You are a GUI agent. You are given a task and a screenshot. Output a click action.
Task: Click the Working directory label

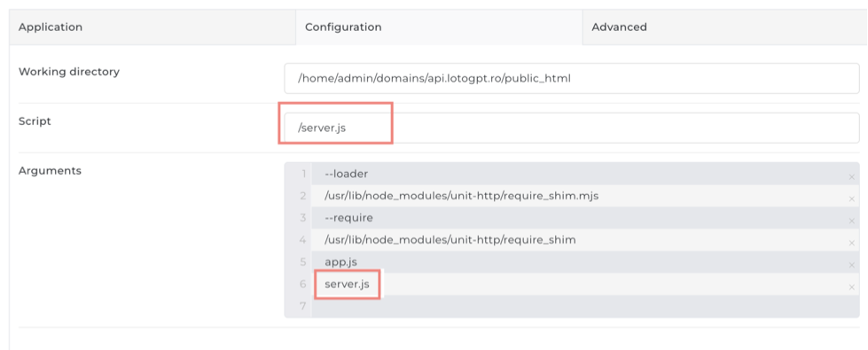coord(69,72)
